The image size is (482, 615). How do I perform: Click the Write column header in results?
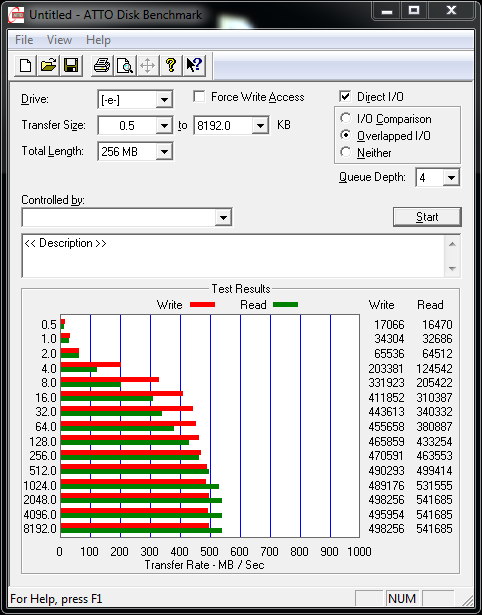point(382,305)
